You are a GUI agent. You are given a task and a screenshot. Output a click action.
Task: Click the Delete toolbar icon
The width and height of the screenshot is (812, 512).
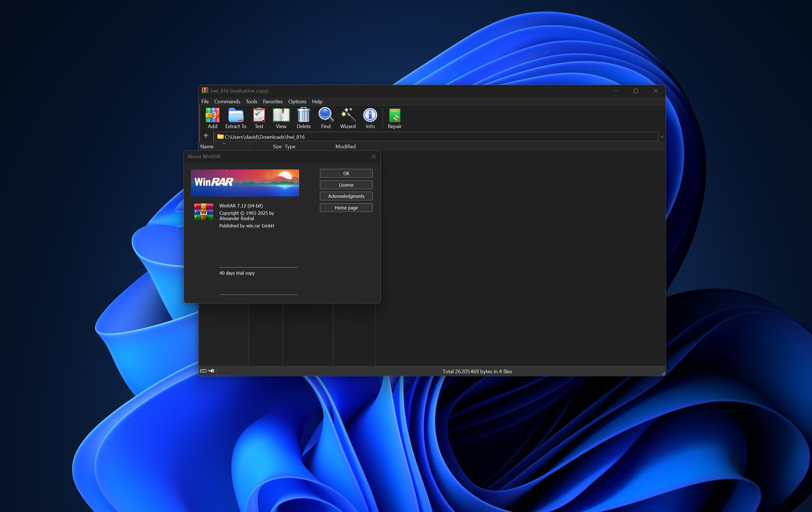click(x=303, y=118)
